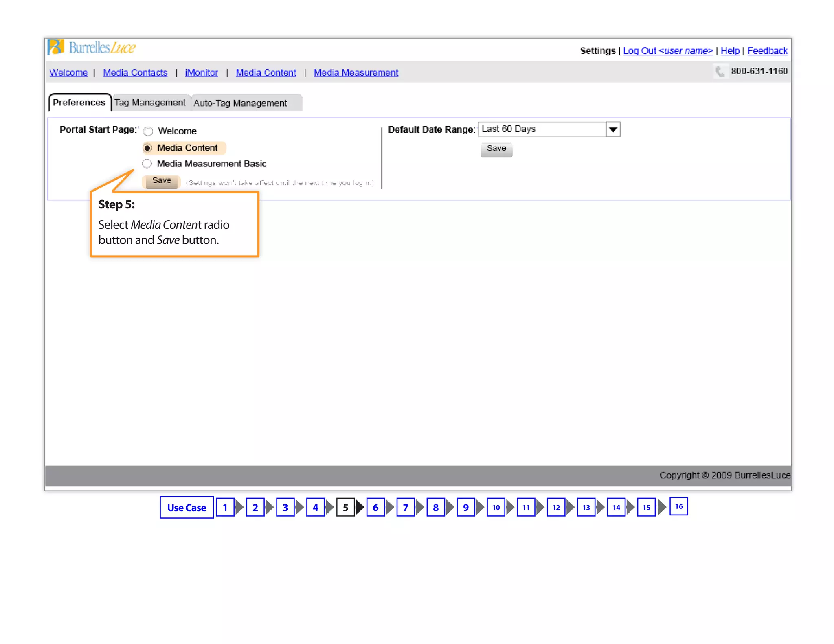Click the Settings text in header
Screen dimensions: 834x644
point(597,51)
